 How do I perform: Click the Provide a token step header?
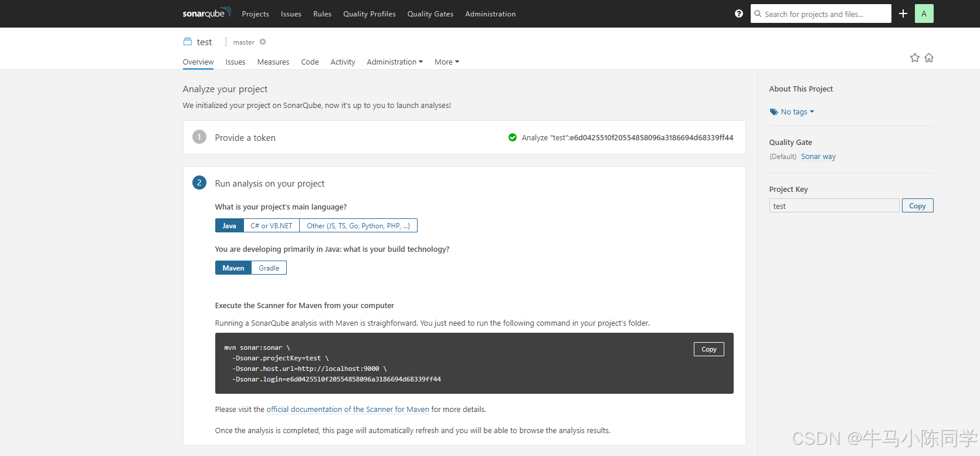[x=245, y=138]
